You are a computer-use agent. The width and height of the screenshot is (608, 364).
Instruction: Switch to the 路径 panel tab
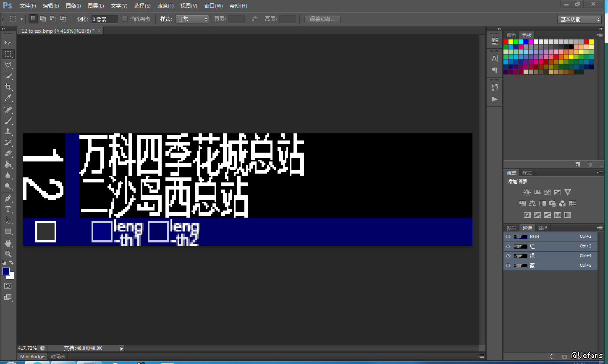coord(543,228)
